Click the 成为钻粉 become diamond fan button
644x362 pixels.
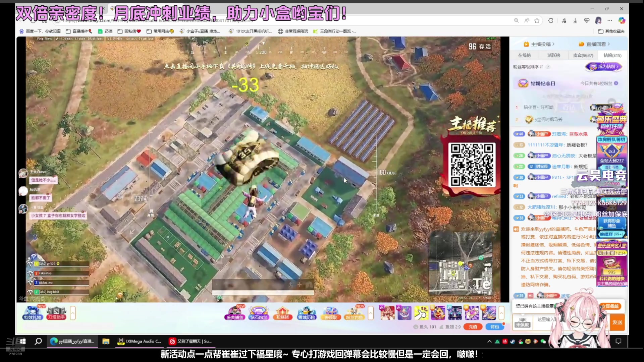tap(604, 67)
